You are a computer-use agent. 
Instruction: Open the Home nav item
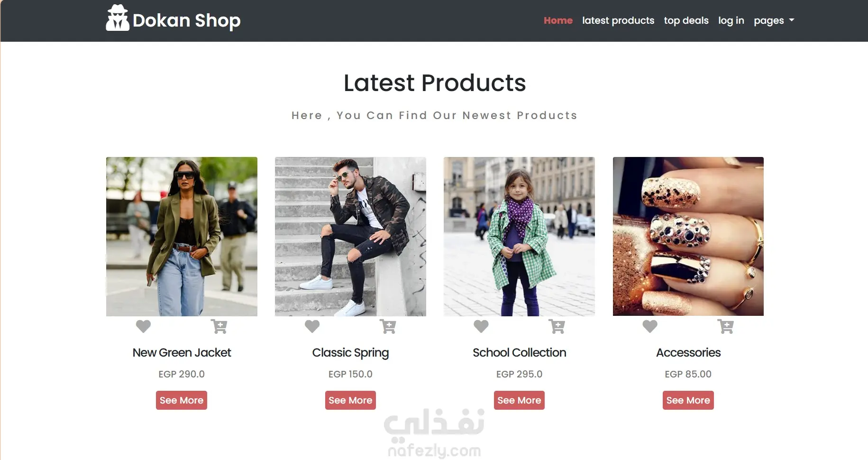558,20
